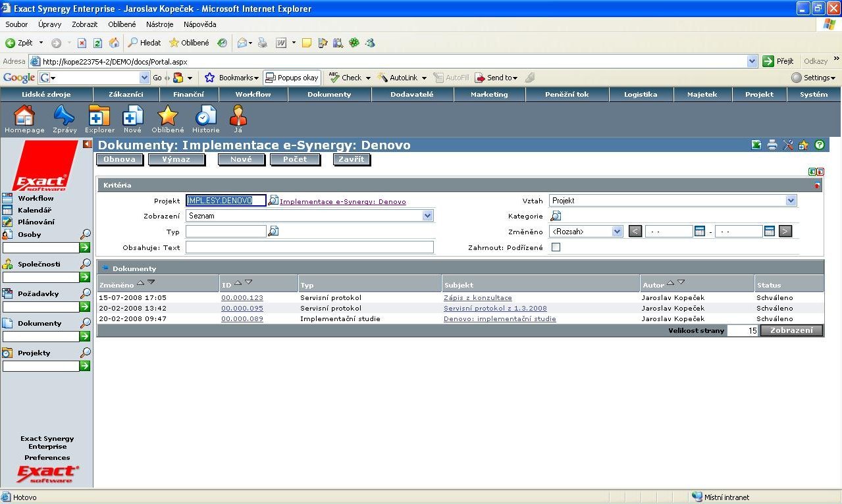The height and width of the screenshot is (504, 842).
Task: Refresh the page in the IE toolbar
Action: [97, 43]
